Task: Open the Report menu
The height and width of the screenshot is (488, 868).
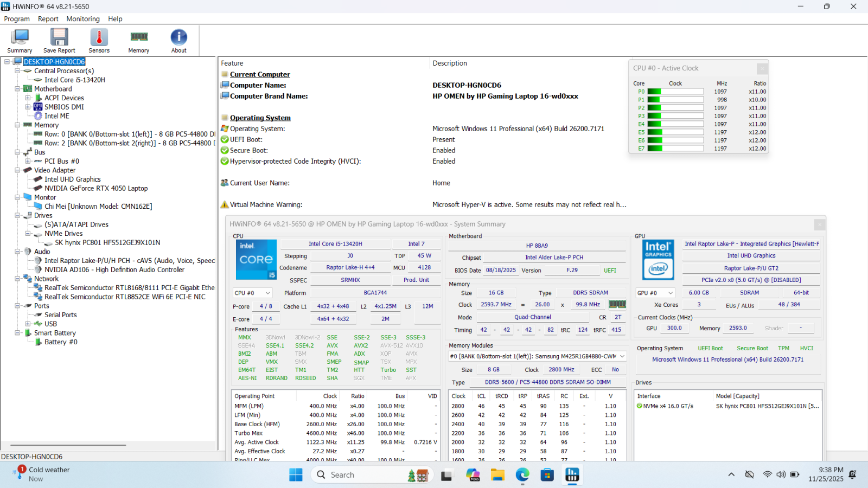Action: coord(48,19)
